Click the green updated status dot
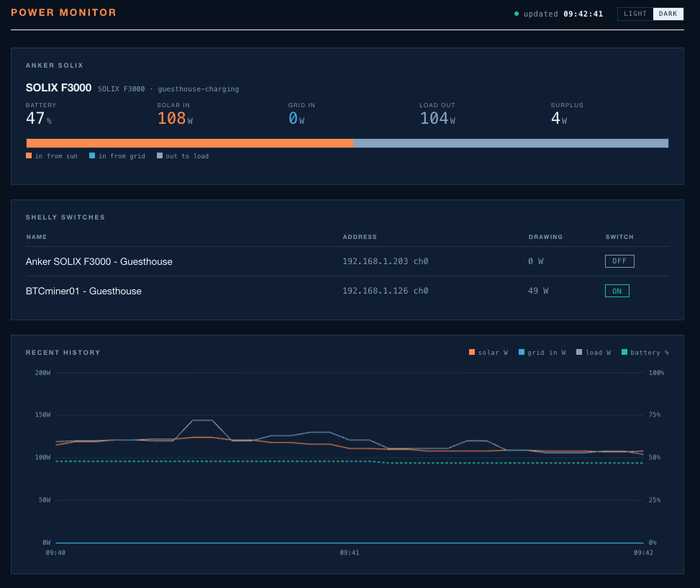 pyautogui.click(x=517, y=14)
